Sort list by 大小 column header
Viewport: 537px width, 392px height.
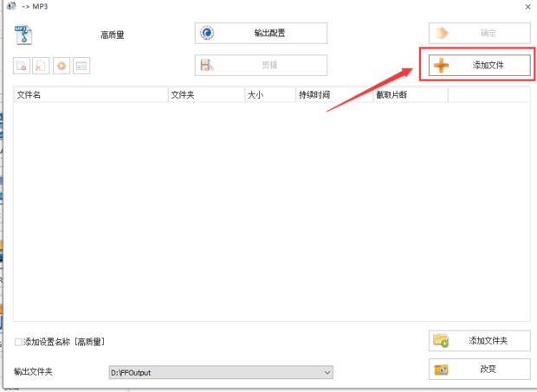[268, 95]
